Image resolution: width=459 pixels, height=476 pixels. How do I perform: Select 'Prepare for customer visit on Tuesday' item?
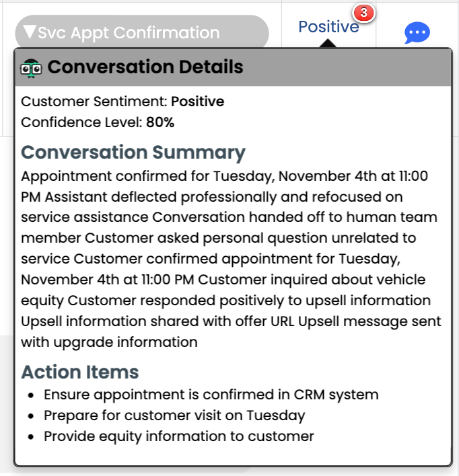174,415
